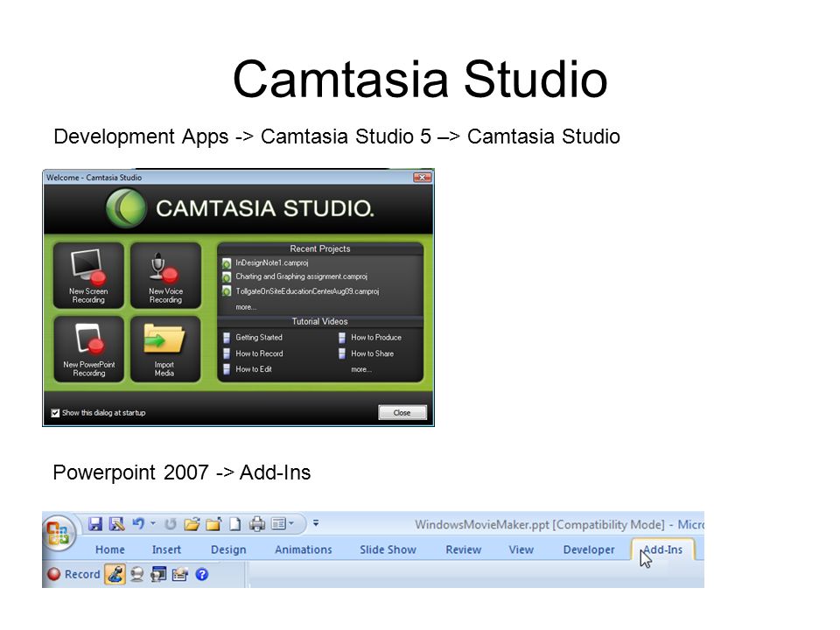Go to the Developer ribbon tab
The width and height of the screenshot is (840, 630).
589,549
